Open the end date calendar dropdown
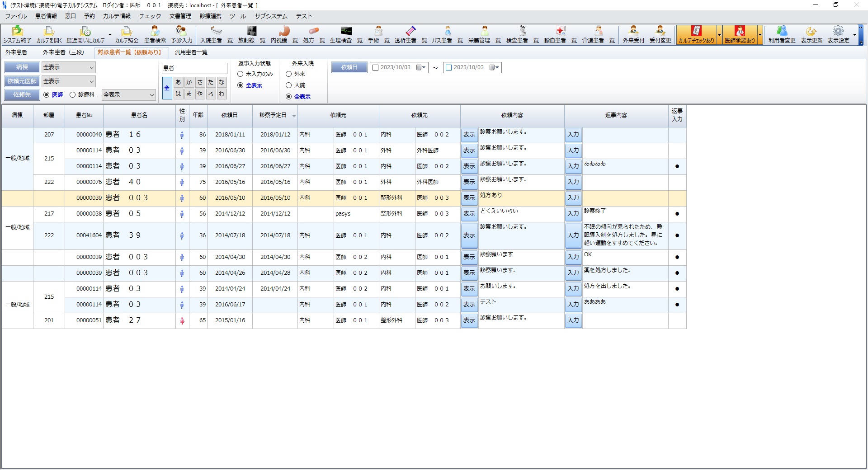868x470 pixels. (x=495, y=68)
